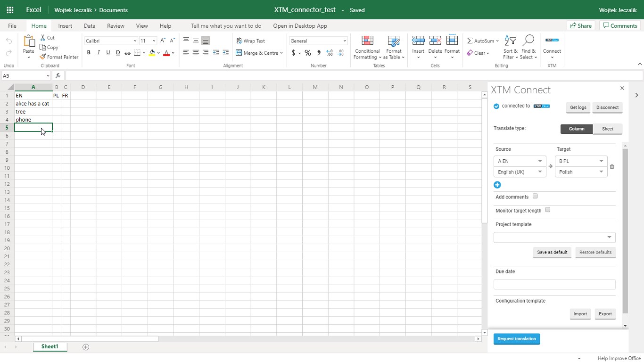The image size is (644, 362).
Task: Click the Undo arrow
Action: pos(9,41)
